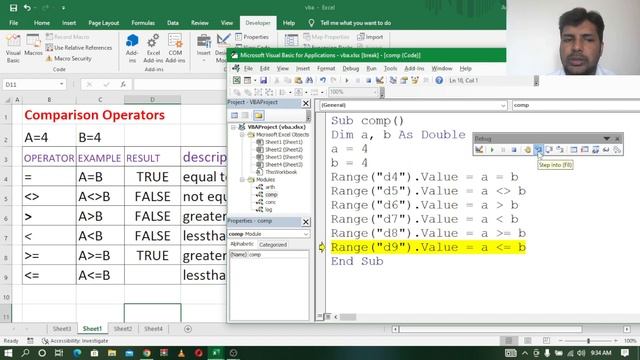Open the Macros ribbon button in Excel
The width and height of the screenshot is (640, 360).
(33, 45)
